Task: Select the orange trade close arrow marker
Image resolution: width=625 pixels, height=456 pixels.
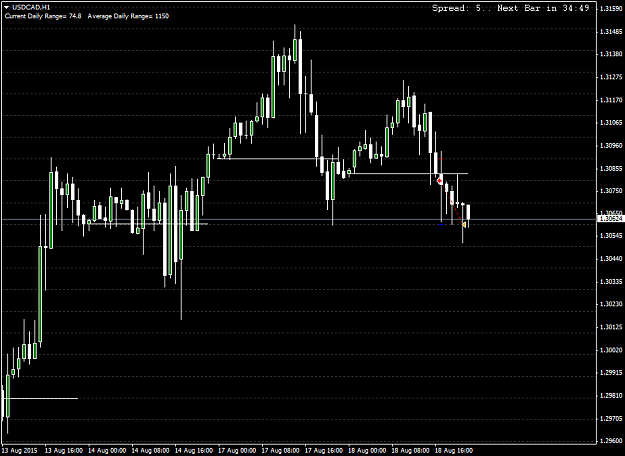Action: coord(464,225)
